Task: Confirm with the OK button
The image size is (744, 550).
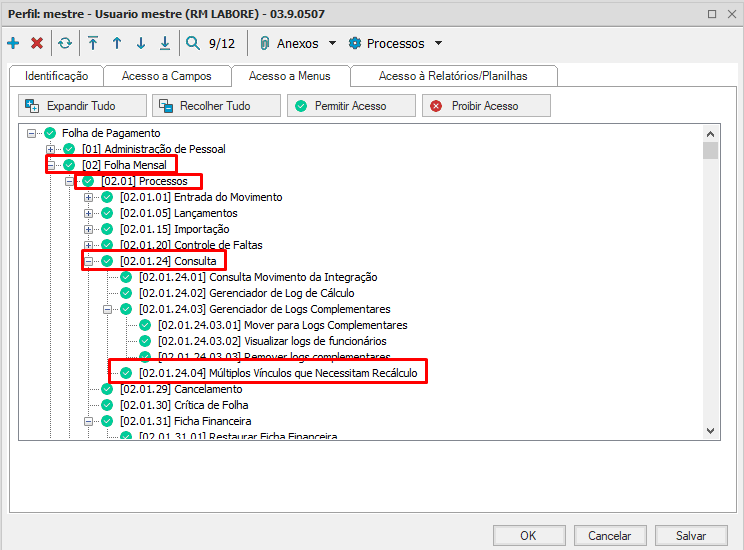Action: click(529, 536)
